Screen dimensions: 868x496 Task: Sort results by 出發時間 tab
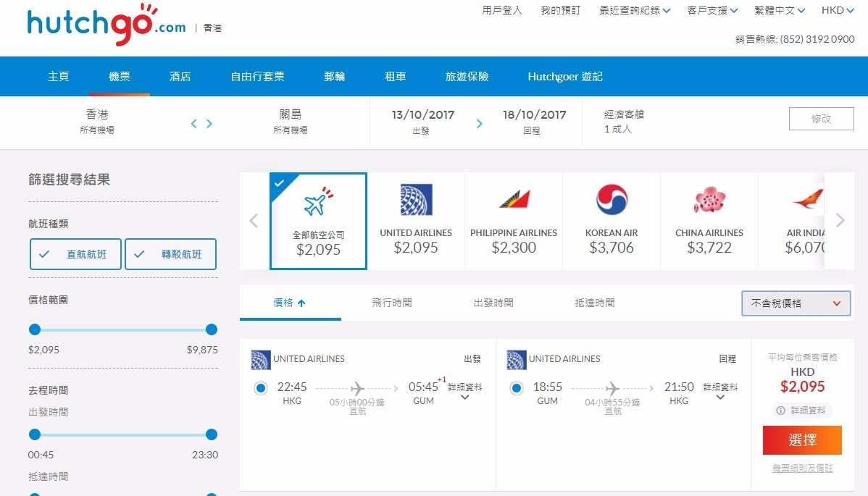[x=493, y=303]
